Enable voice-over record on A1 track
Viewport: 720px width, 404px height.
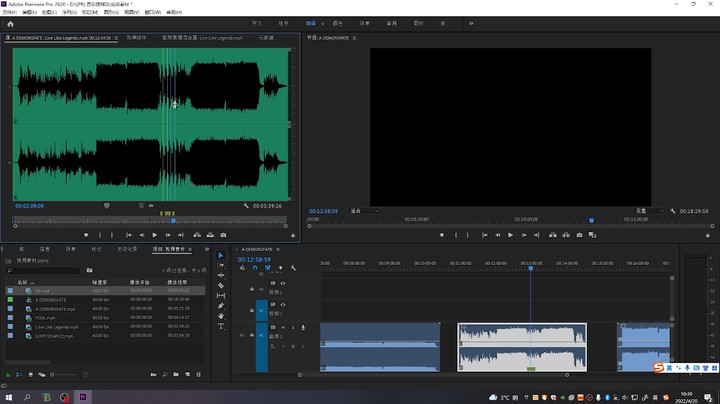coord(303,327)
